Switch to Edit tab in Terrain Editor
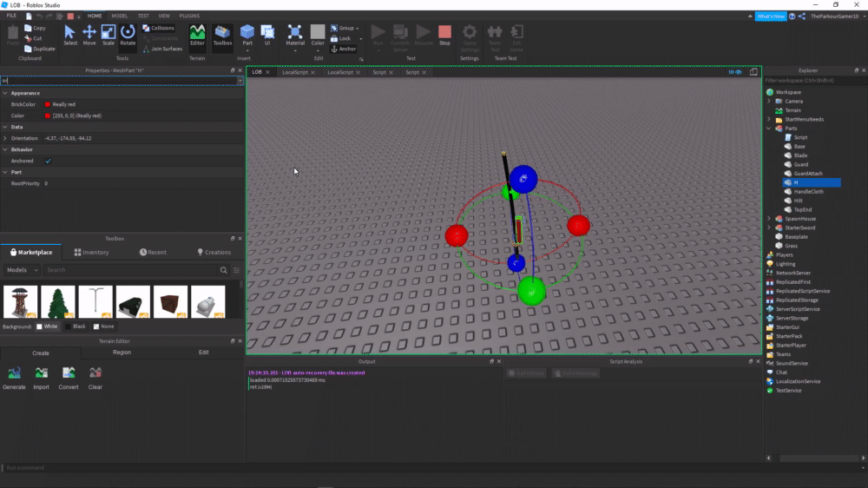 204,353
